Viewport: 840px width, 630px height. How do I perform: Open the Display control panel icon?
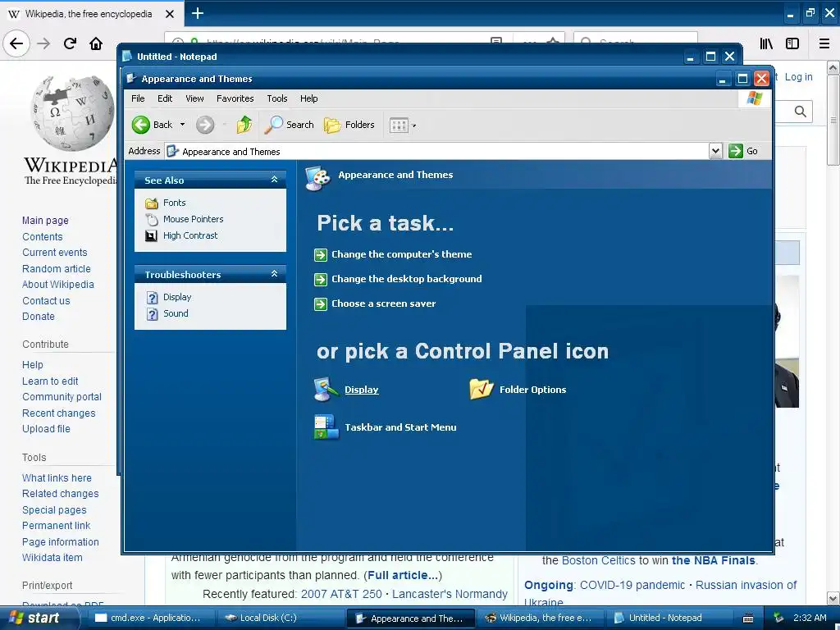pos(326,389)
